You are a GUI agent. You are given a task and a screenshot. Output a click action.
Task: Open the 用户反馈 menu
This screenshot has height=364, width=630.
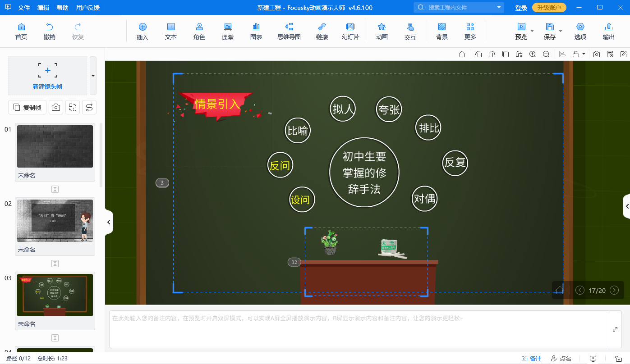click(88, 8)
